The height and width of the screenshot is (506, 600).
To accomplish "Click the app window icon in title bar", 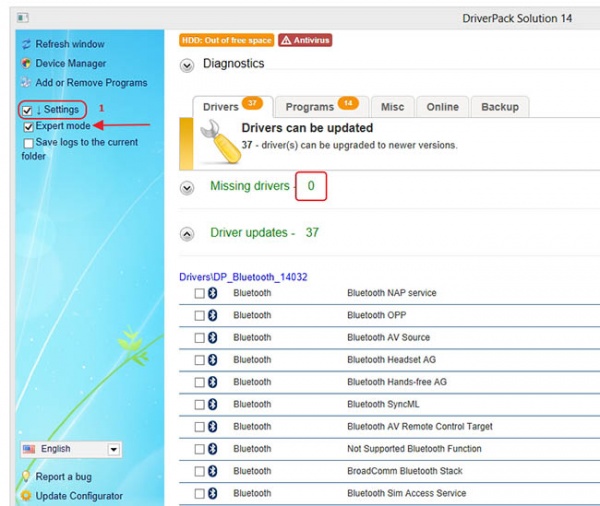I will coord(23,18).
